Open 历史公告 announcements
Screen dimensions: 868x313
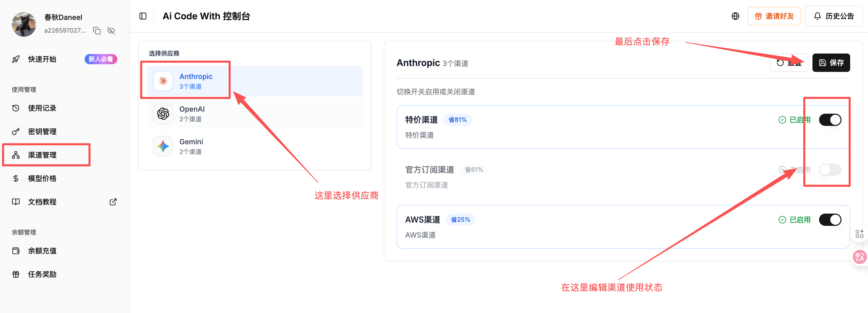click(x=833, y=16)
